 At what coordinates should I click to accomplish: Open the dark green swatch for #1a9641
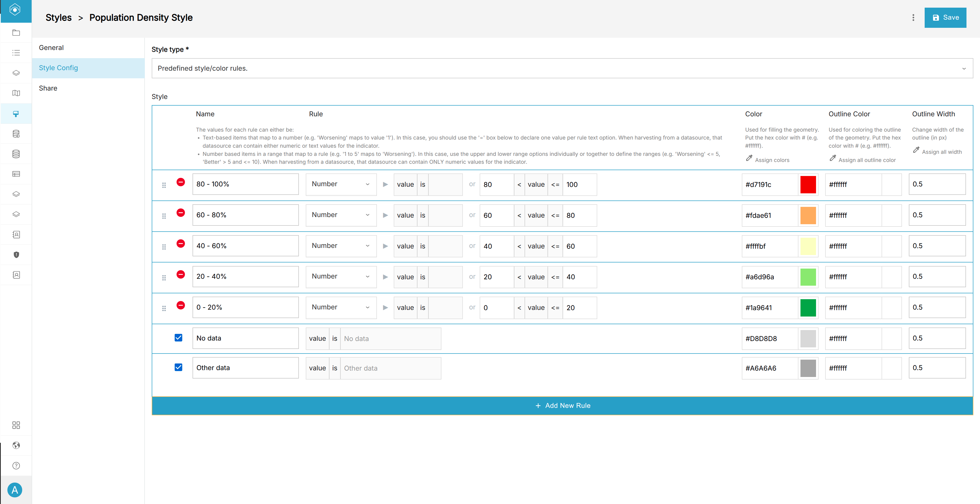click(808, 308)
